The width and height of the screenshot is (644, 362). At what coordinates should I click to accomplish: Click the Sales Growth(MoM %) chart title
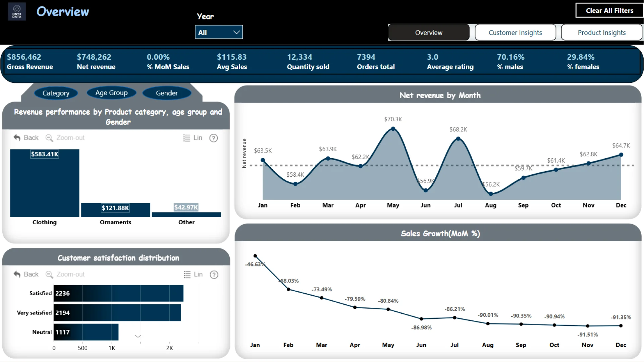click(x=440, y=234)
